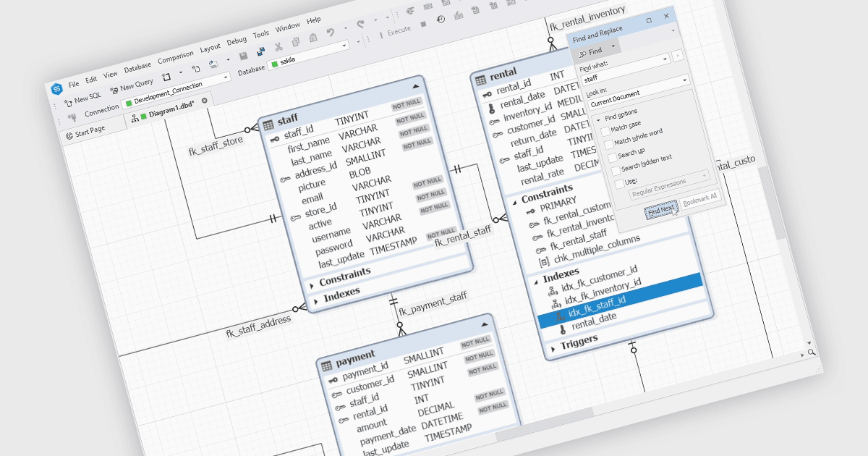
Task: Click the Undo arrow icon
Action: pyautogui.click(x=331, y=33)
